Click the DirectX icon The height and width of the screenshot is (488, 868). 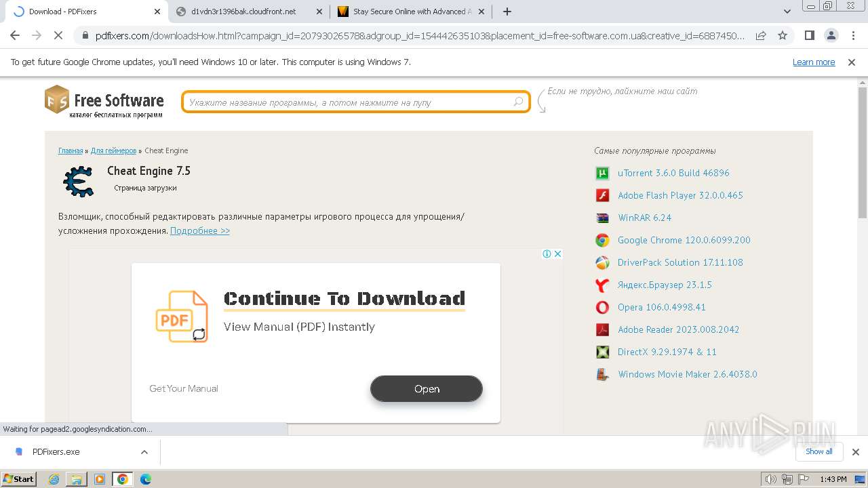[x=602, y=352]
